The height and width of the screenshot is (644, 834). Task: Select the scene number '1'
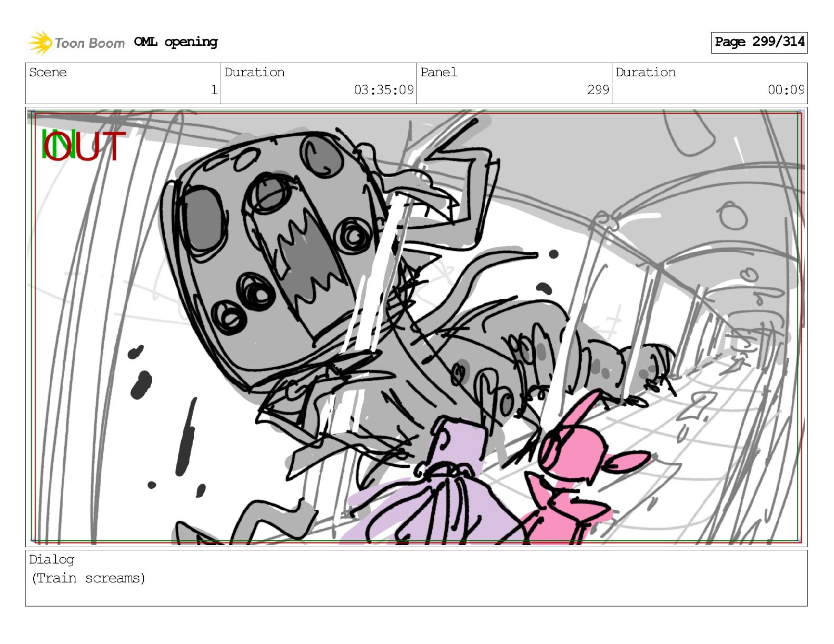click(x=214, y=90)
